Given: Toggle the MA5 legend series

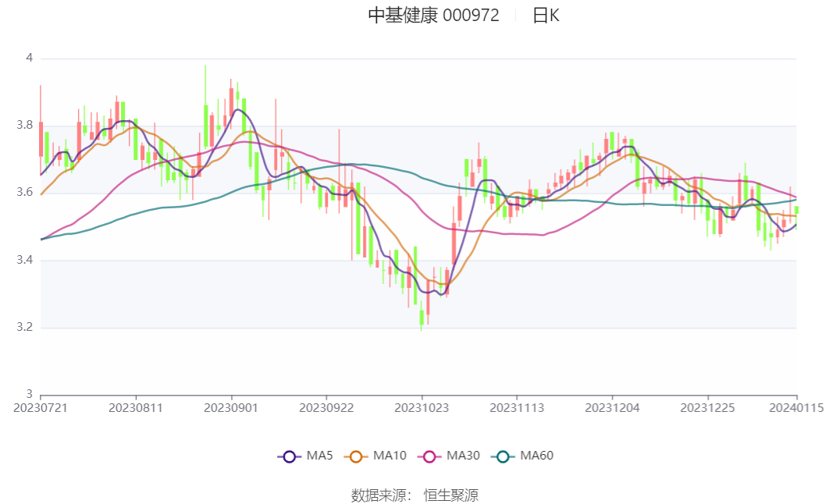Looking at the screenshot, I should 305,456.
